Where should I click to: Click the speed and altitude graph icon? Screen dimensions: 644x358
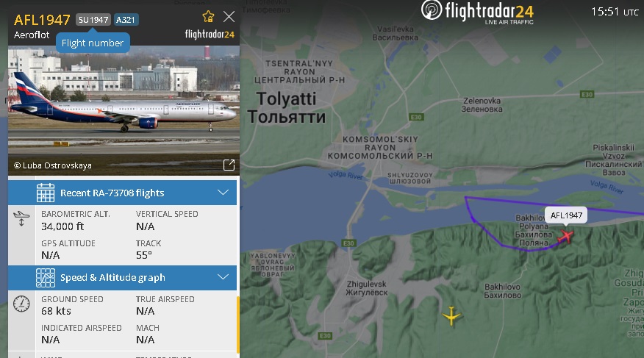click(45, 278)
